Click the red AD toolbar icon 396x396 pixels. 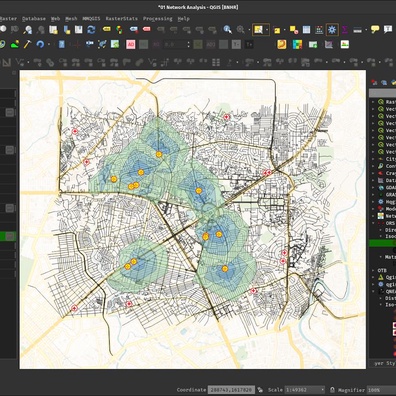click(x=131, y=44)
